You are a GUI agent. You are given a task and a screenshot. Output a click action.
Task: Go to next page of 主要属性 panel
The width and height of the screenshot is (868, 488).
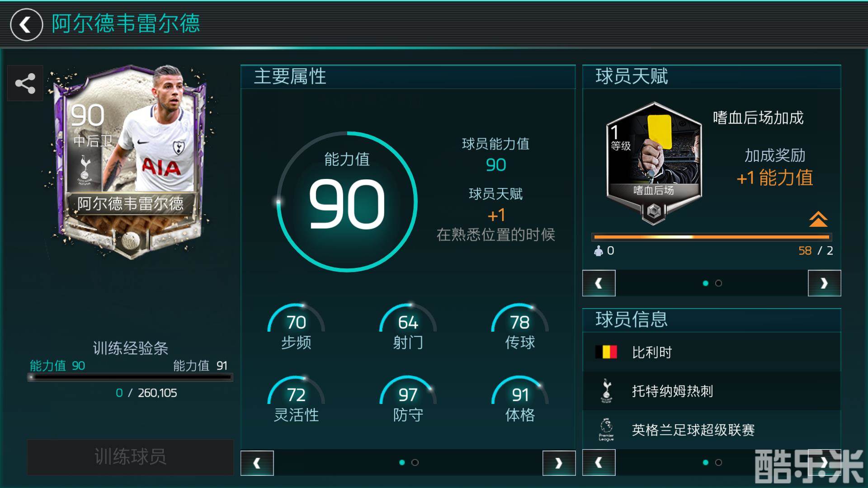tap(559, 463)
